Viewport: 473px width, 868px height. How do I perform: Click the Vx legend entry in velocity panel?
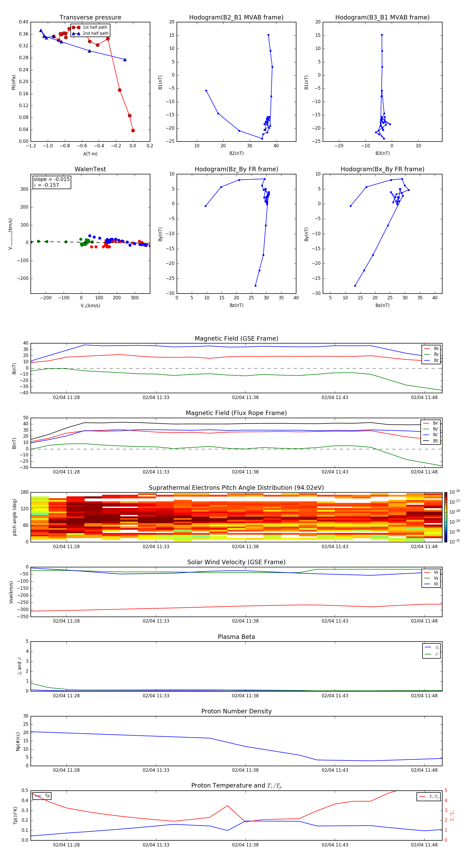(x=431, y=573)
